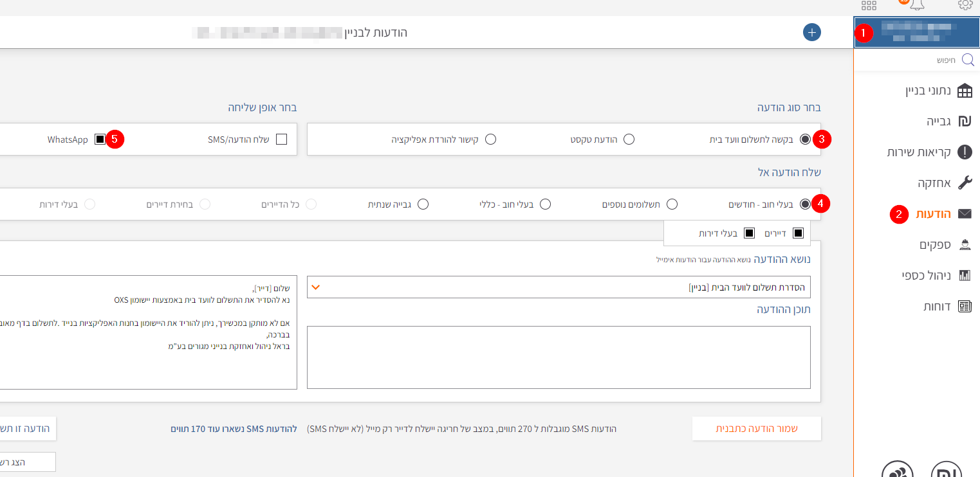Click the search magnifier icon

[x=967, y=60]
